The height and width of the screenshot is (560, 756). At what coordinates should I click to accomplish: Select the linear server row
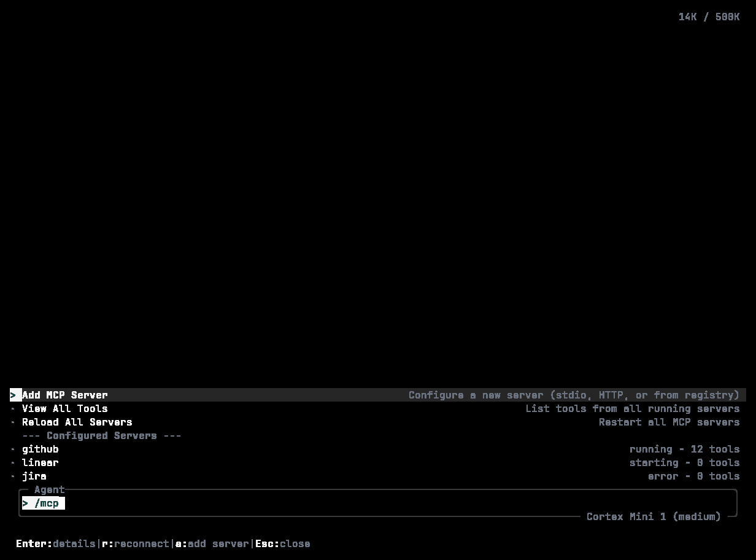[x=378, y=462]
